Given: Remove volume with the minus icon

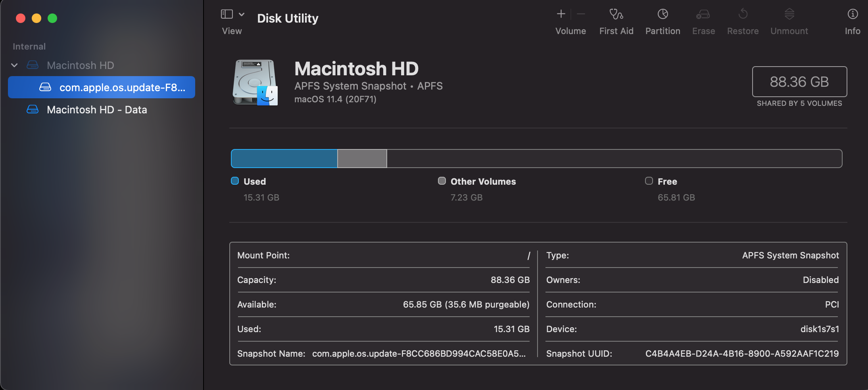Looking at the screenshot, I should [x=581, y=14].
